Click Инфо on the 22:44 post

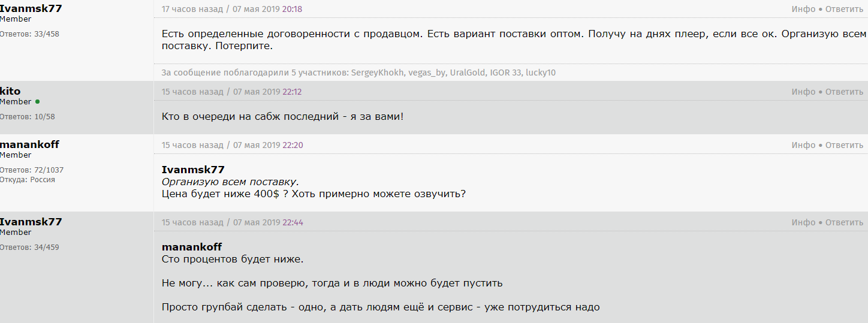click(803, 222)
